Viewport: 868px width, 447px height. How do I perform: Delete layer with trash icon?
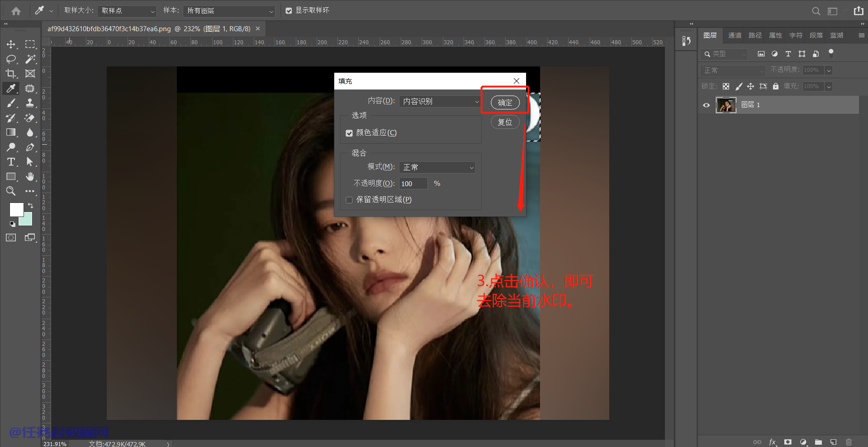849,442
